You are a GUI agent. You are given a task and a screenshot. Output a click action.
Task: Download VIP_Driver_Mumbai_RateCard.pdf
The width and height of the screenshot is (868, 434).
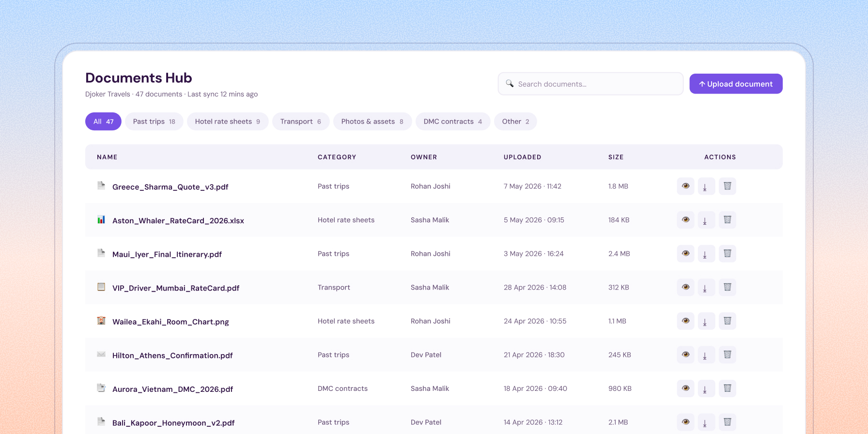[x=706, y=287]
